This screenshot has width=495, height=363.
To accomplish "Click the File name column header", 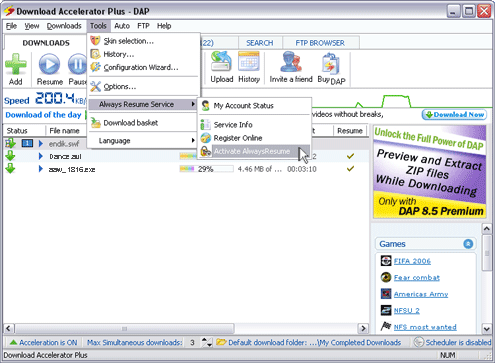I will coord(64,131).
